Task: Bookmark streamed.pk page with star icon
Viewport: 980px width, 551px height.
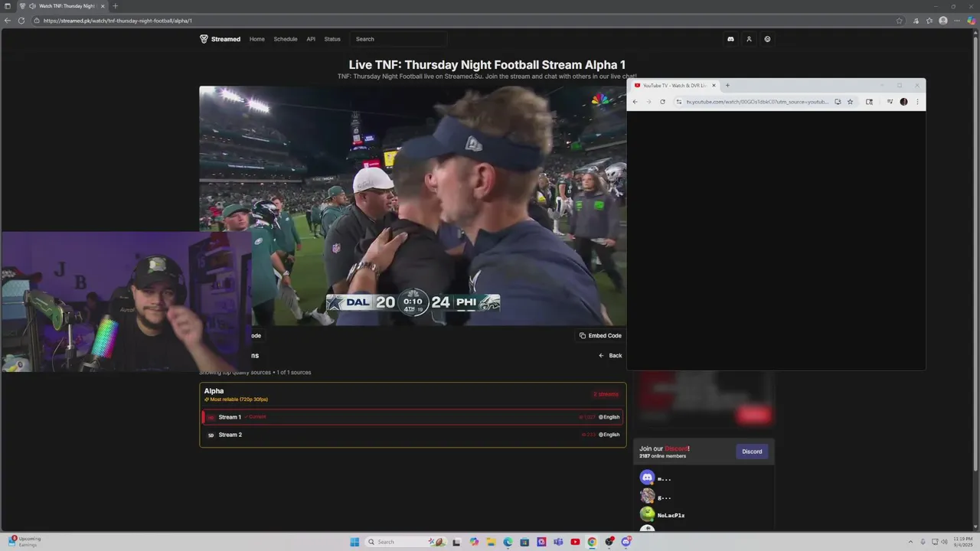Action: point(900,21)
